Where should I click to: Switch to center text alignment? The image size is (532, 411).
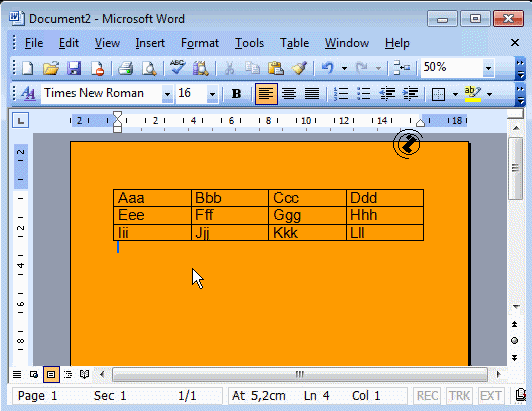coord(289,93)
